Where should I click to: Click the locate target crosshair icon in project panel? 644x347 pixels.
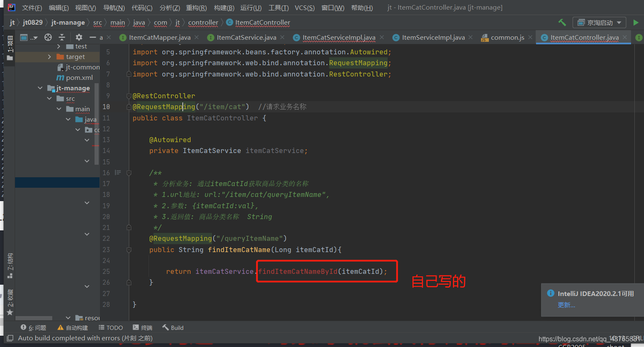click(x=48, y=37)
